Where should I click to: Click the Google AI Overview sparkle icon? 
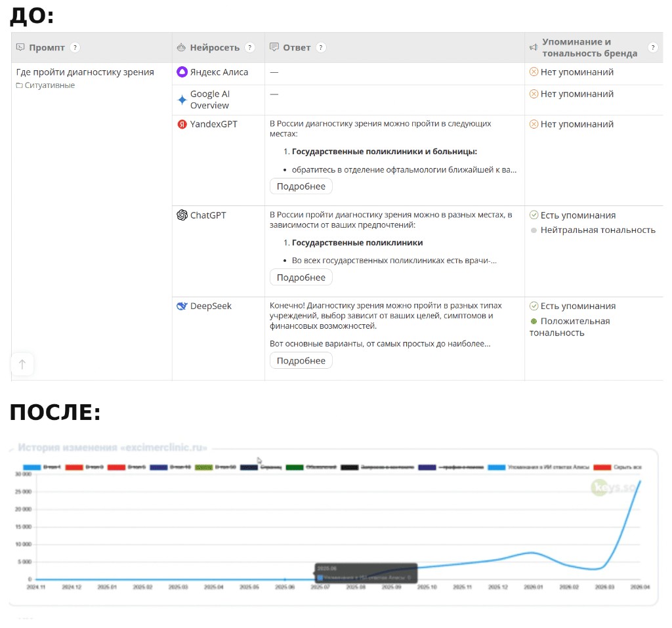(182, 100)
